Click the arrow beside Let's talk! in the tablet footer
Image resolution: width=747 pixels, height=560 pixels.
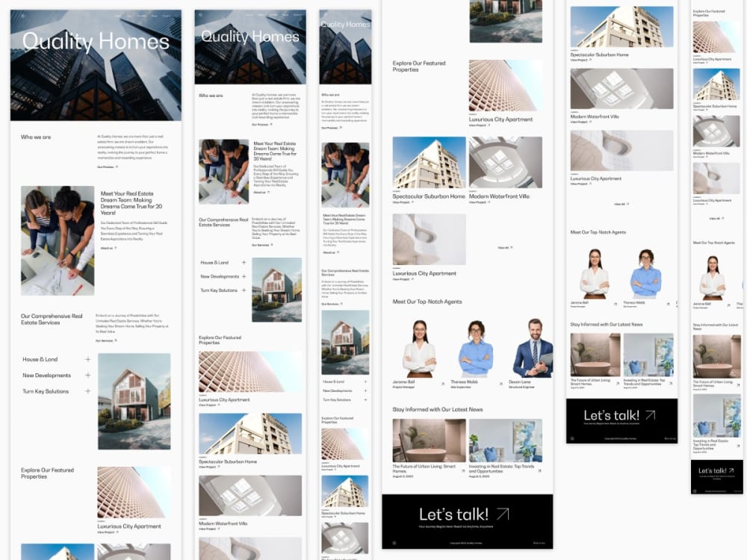(x=651, y=415)
